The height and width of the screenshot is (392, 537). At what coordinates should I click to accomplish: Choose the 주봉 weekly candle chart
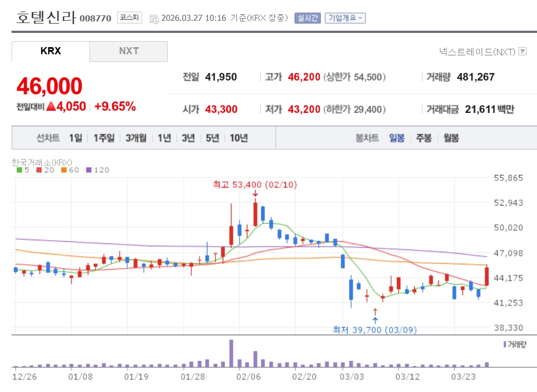tap(423, 138)
